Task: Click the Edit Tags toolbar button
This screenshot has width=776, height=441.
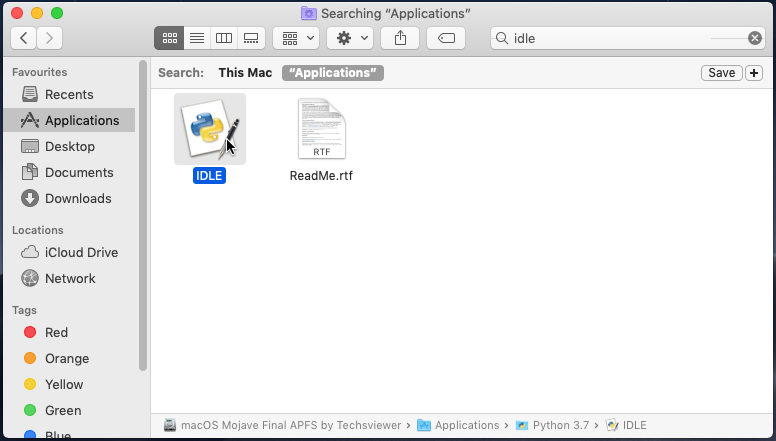Action: tap(446, 38)
